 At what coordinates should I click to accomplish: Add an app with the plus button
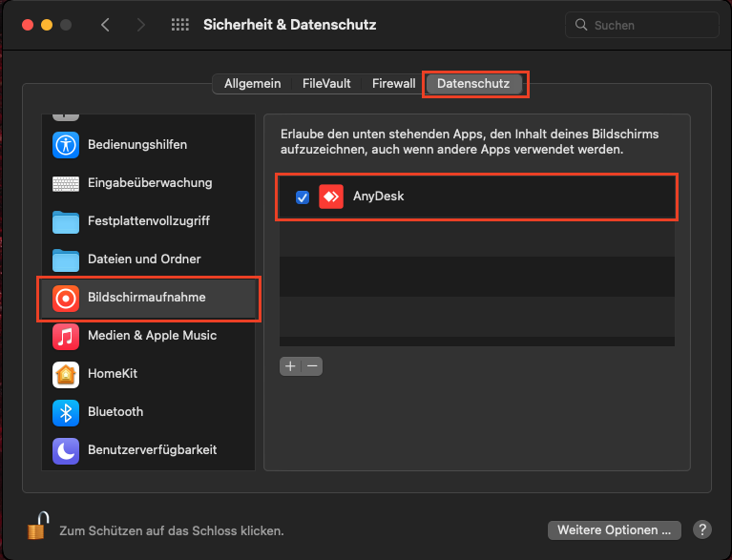tap(290, 366)
